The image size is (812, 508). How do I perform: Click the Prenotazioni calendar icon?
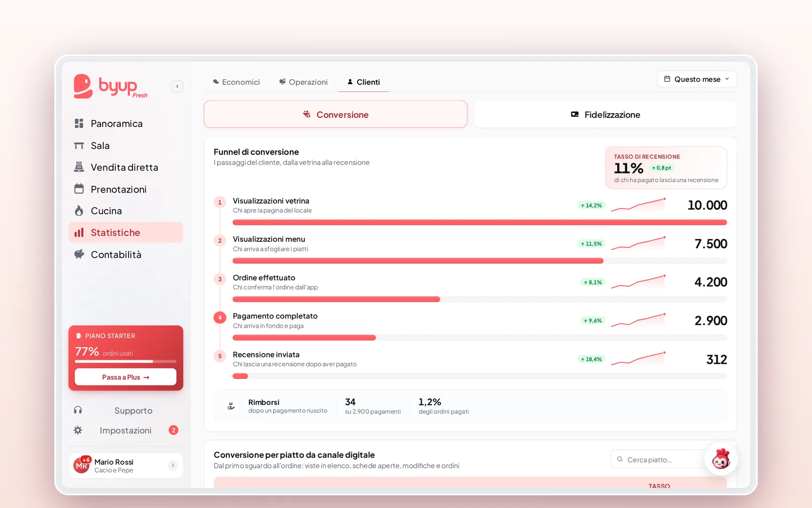[x=79, y=189]
